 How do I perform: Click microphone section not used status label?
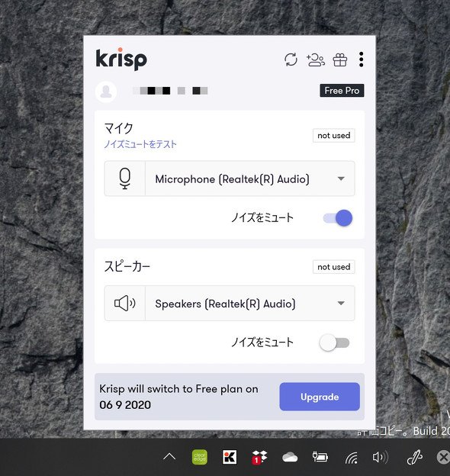coord(334,135)
